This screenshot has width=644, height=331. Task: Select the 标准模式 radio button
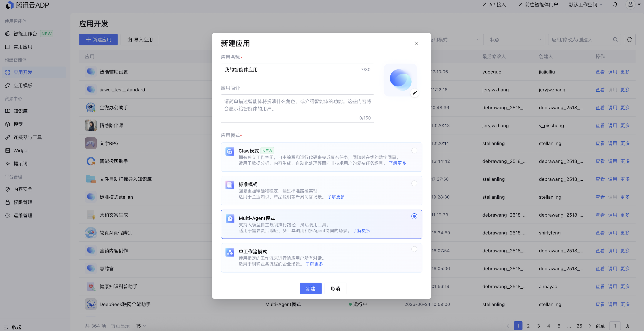tap(414, 183)
